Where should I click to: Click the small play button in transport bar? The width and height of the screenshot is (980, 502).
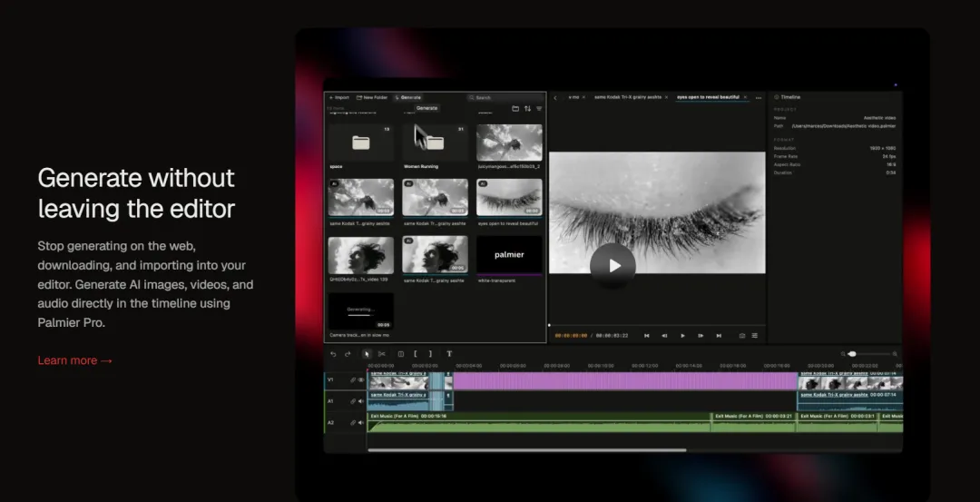click(x=682, y=336)
